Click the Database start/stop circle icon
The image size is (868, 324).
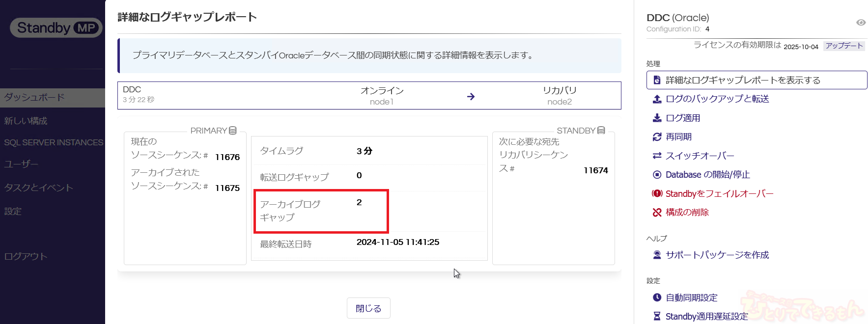657,175
